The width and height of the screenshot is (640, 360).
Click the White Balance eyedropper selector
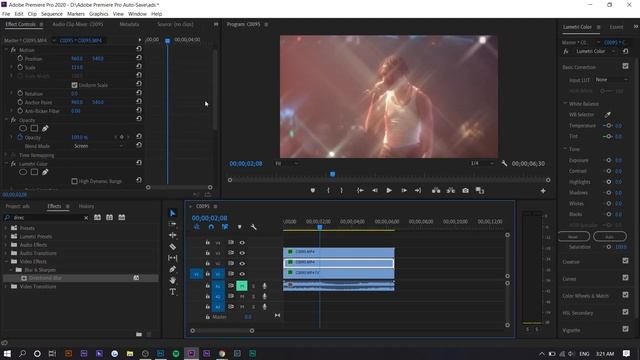tap(608, 115)
